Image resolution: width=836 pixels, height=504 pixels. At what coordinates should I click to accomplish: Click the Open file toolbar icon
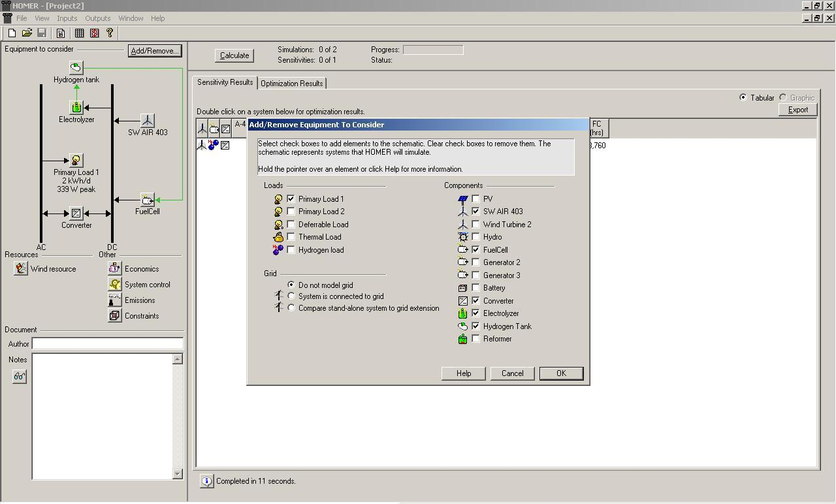click(x=27, y=33)
